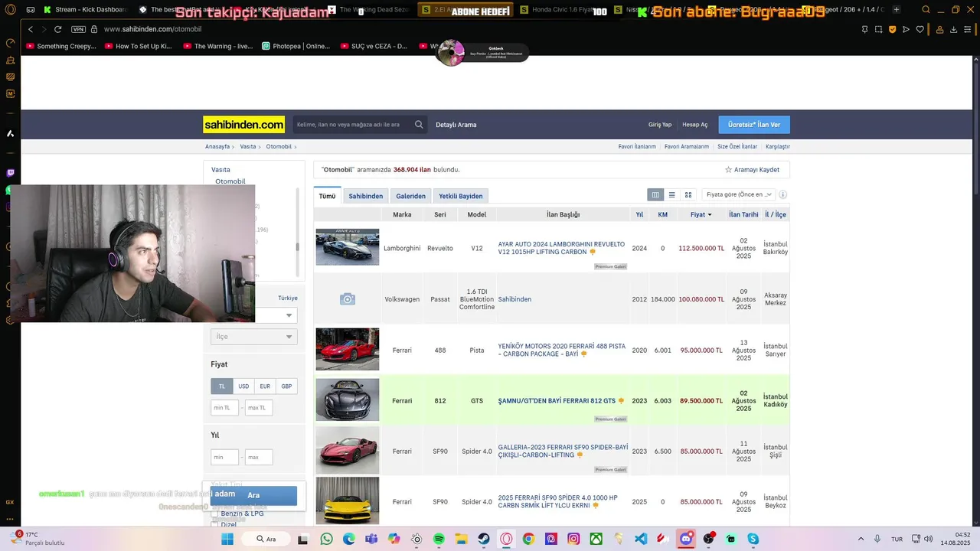
Task: Click the search magnifier icon in header
Action: [419, 125]
